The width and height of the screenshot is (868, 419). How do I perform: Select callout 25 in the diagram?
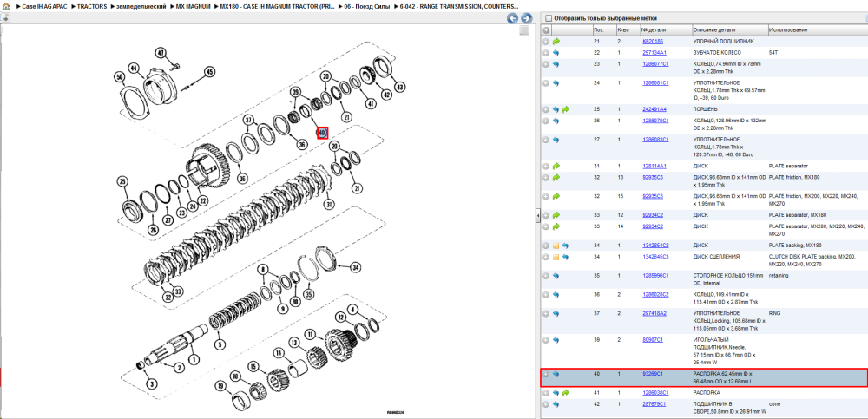(122, 181)
